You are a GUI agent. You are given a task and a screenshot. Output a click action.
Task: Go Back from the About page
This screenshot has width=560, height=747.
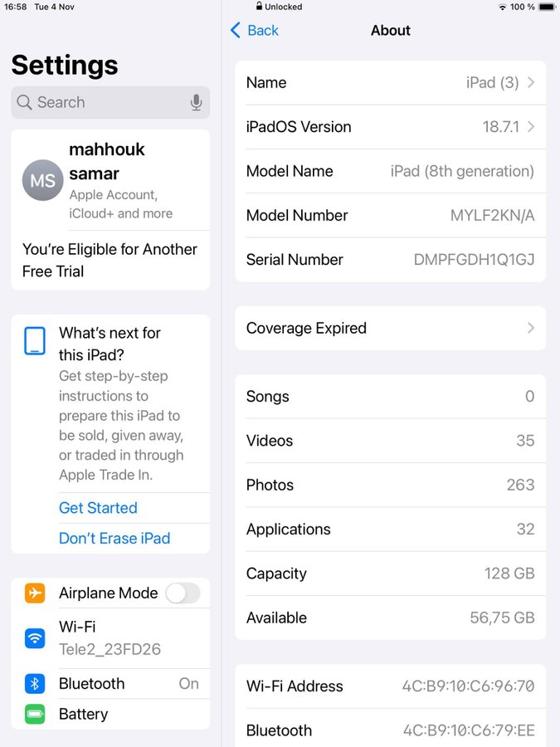[x=255, y=30]
